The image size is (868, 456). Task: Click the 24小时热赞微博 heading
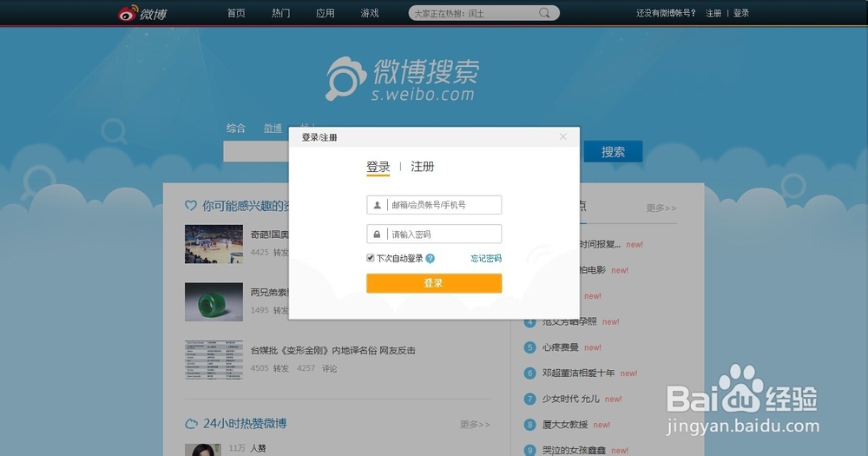tap(245, 423)
